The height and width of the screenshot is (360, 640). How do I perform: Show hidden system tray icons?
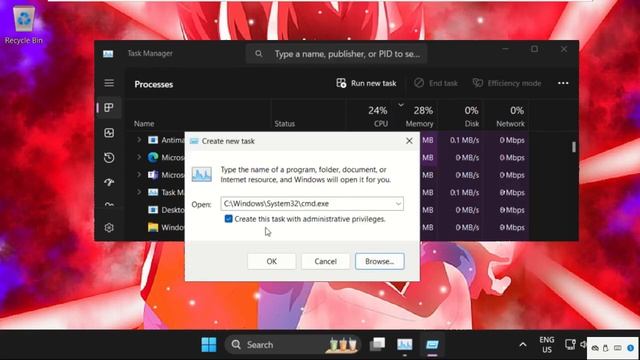(523, 345)
